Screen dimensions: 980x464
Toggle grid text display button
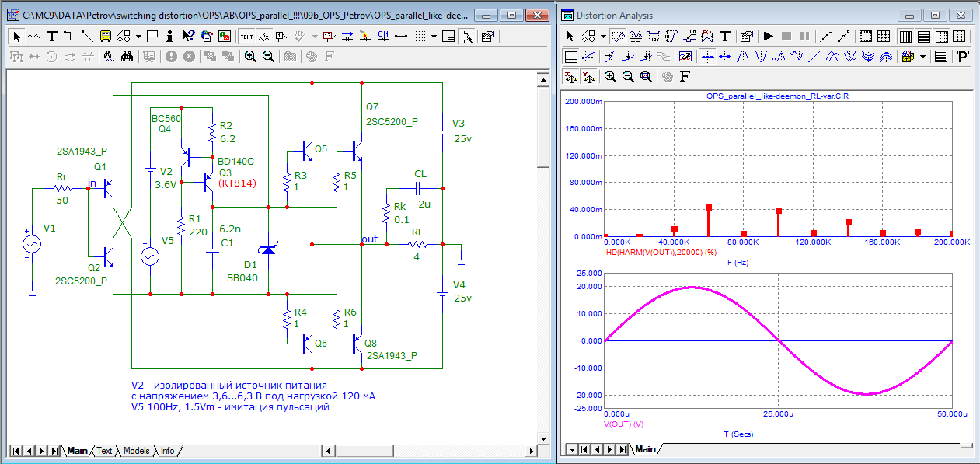point(246,36)
